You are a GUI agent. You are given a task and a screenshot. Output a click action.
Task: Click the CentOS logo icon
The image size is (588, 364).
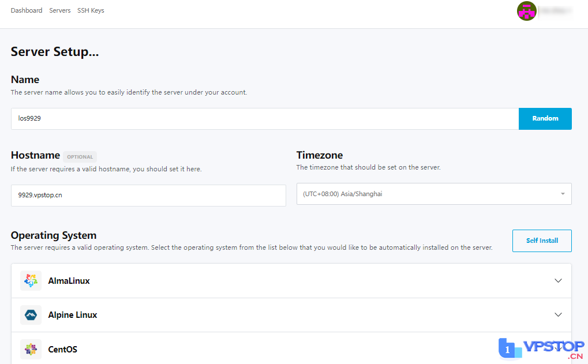31,349
